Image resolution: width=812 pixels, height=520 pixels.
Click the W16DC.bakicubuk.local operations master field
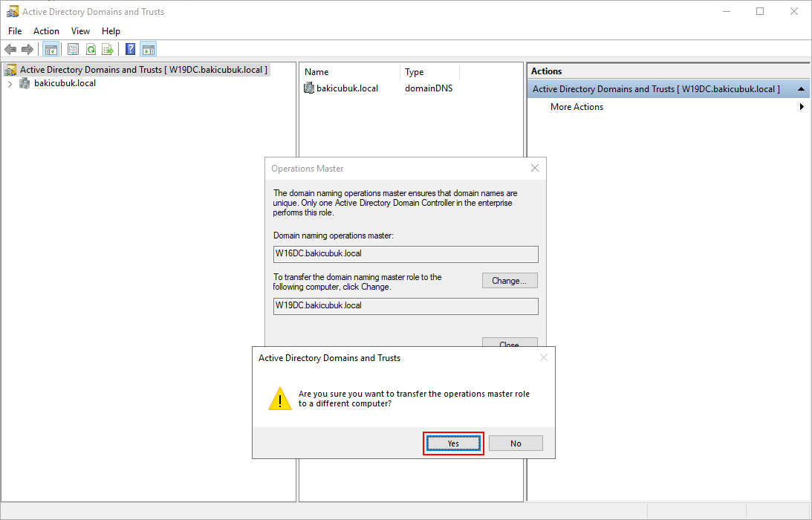406,254
